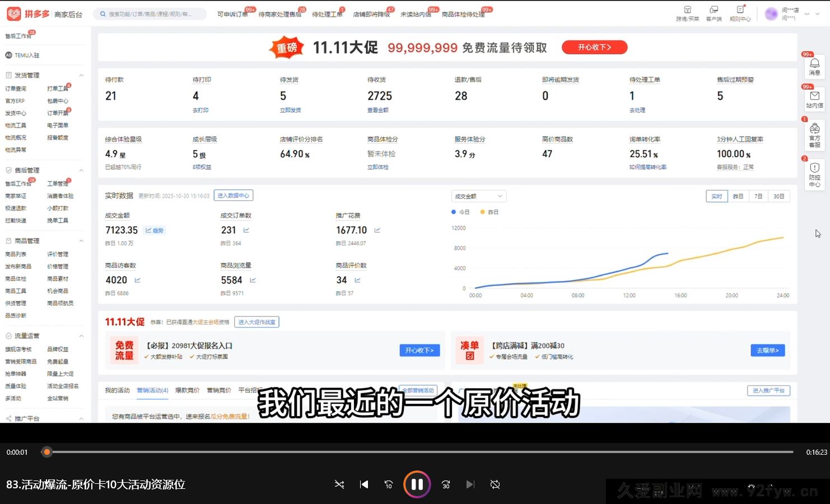
Task: Switch to the 我的活动 tab
Action: click(118, 390)
